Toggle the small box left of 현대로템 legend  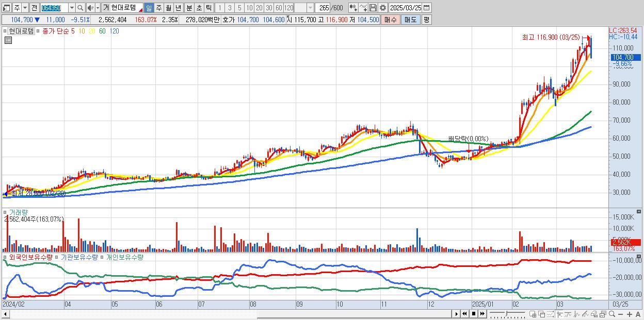tap(5, 31)
